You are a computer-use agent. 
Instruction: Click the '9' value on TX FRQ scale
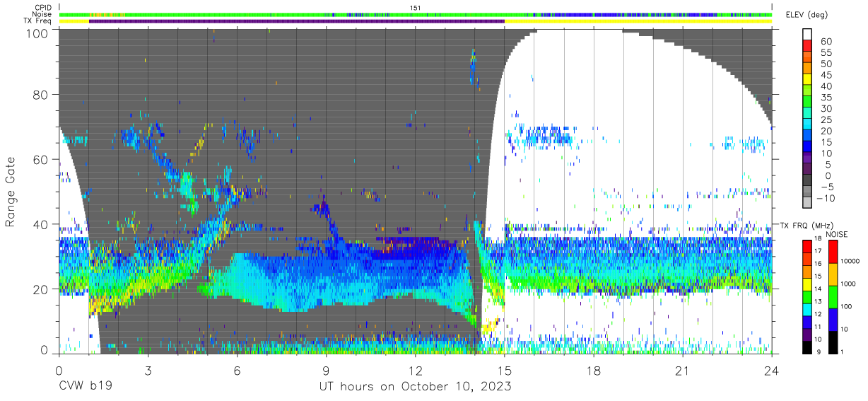click(x=820, y=351)
